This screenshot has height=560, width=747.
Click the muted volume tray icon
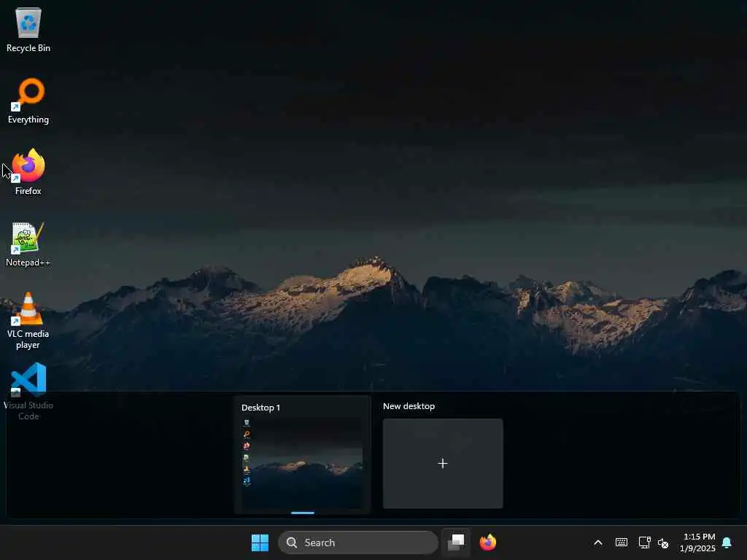663,542
